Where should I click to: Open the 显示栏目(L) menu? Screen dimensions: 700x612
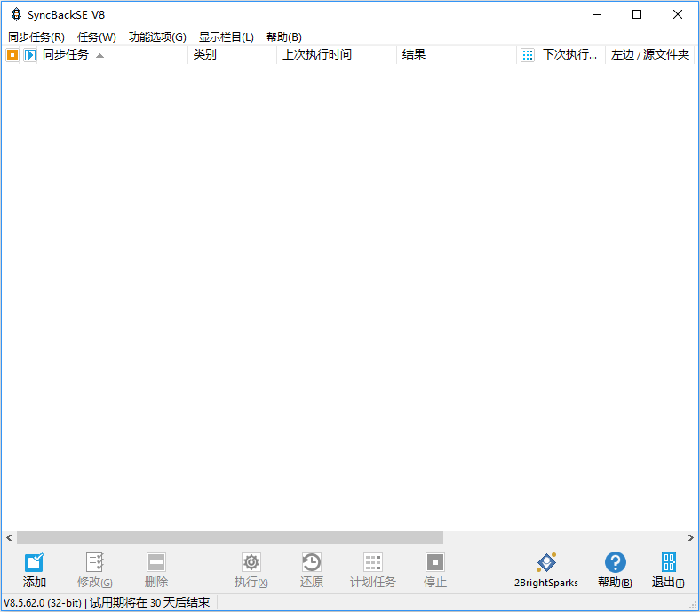click(x=227, y=36)
